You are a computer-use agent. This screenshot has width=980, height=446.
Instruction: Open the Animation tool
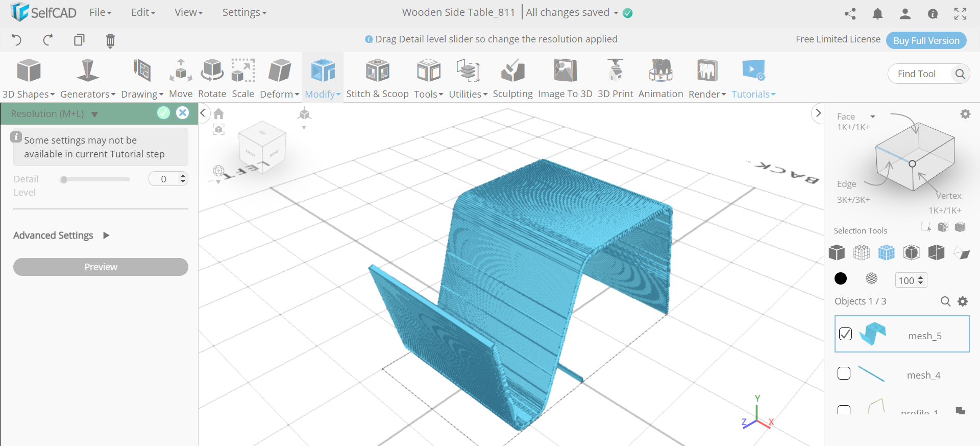pos(660,78)
